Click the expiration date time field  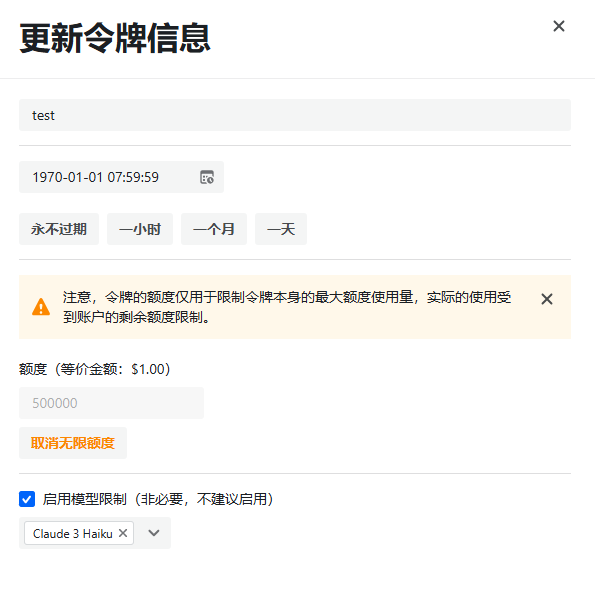[x=121, y=177]
